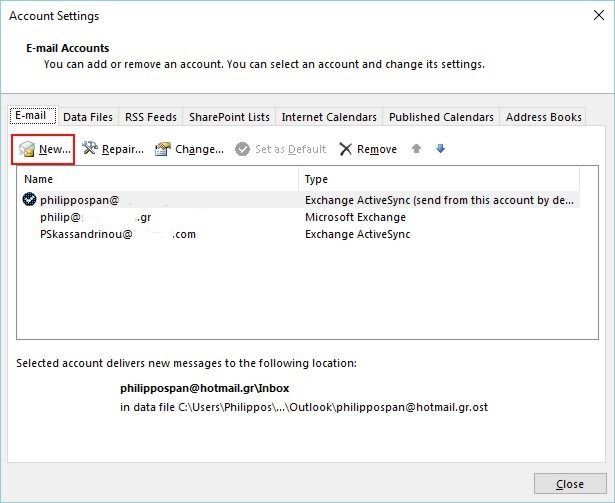Screen dimensions: 615x503
Task: Click default account checkmark icon beside philippospan
Action: 29,199
